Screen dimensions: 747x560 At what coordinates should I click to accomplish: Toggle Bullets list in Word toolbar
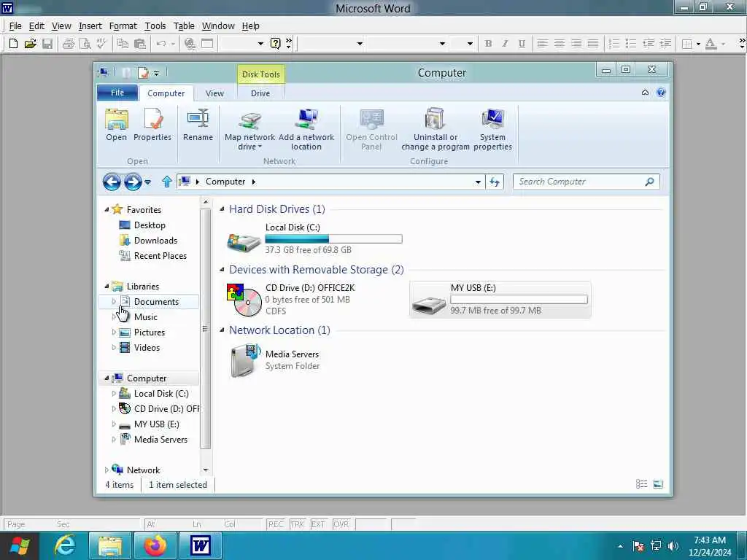click(631, 44)
